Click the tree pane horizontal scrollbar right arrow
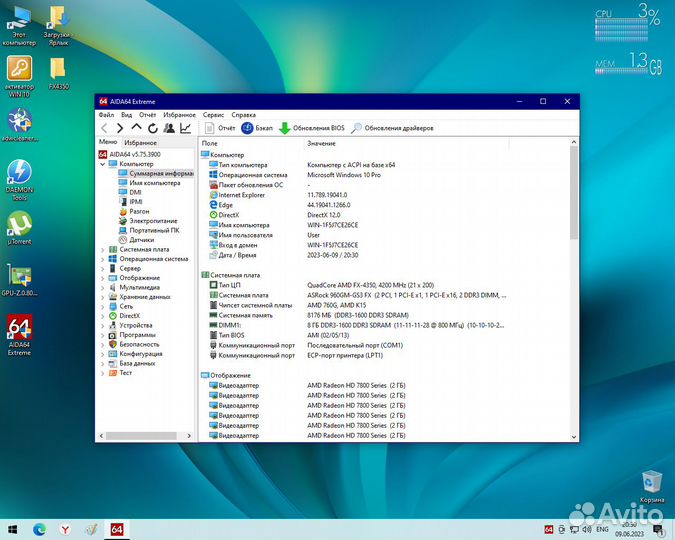Viewport: 675px width, 540px height. (x=189, y=436)
